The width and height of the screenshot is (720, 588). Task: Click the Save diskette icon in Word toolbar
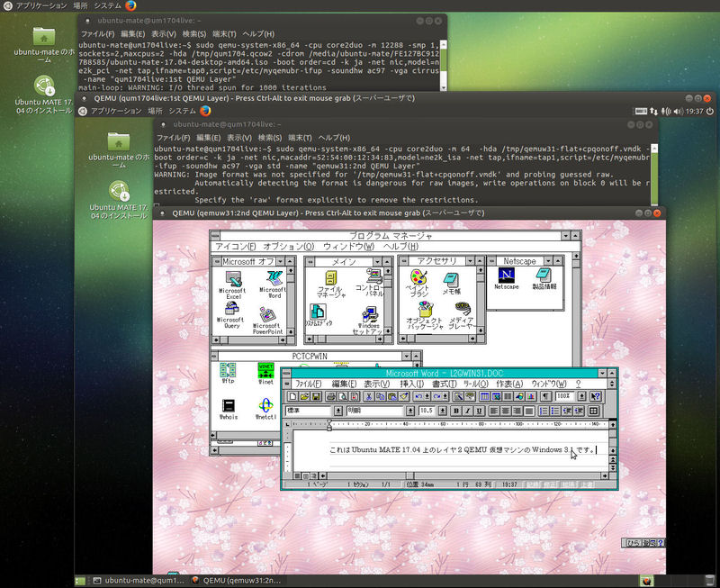pos(316,396)
